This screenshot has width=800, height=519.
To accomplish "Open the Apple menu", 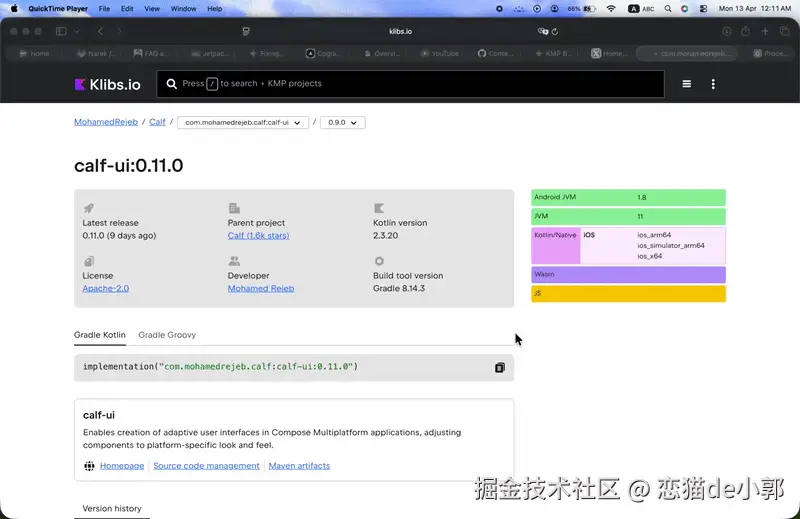I will pyautogui.click(x=14, y=8).
